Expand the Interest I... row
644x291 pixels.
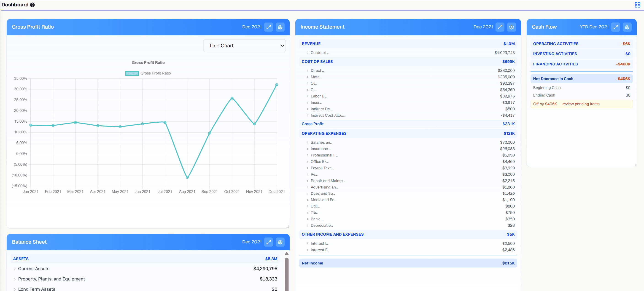(x=307, y=243)
